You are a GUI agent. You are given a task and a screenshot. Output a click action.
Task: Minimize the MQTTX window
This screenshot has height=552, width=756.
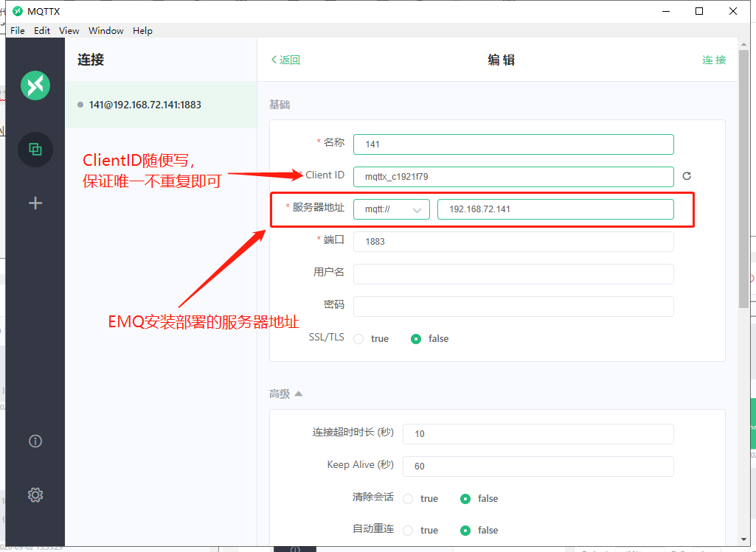pos(666,11)
